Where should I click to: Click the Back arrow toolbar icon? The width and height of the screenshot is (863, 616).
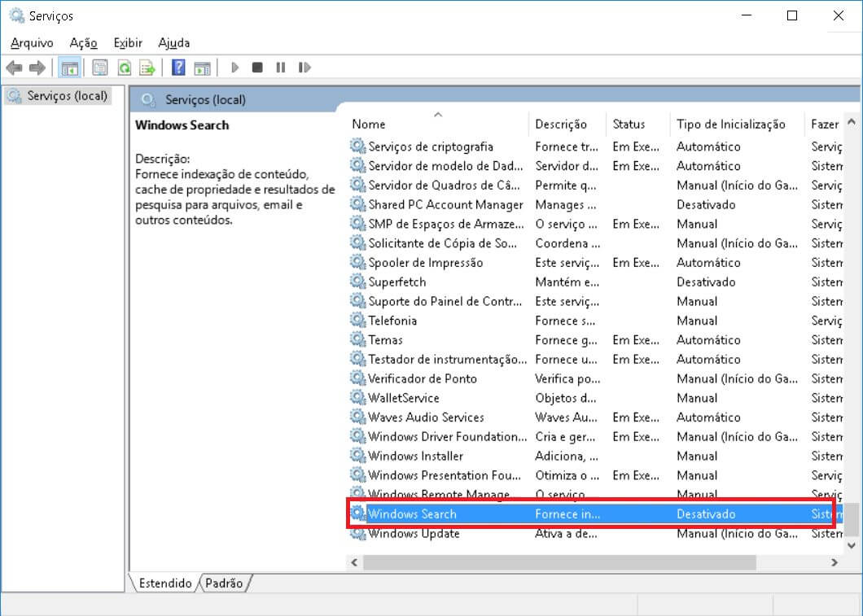click(x=15, y=68)
